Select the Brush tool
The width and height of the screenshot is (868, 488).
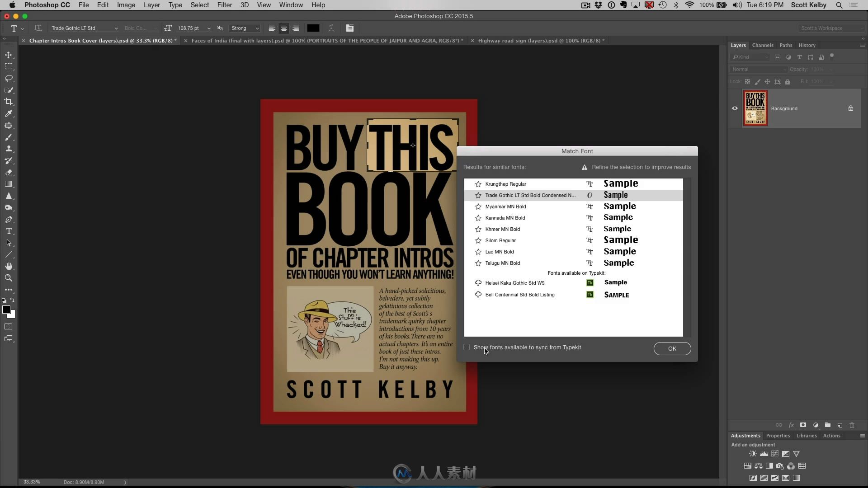point(9,137)
